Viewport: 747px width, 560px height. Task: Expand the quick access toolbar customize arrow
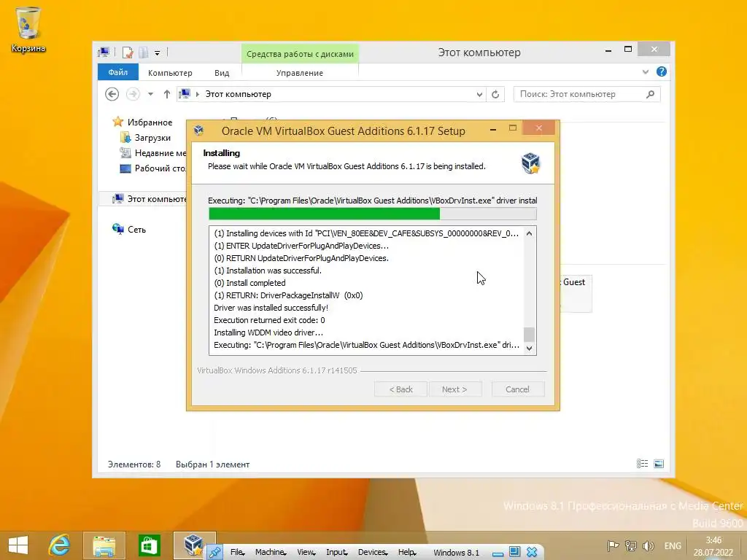(158, 52)
